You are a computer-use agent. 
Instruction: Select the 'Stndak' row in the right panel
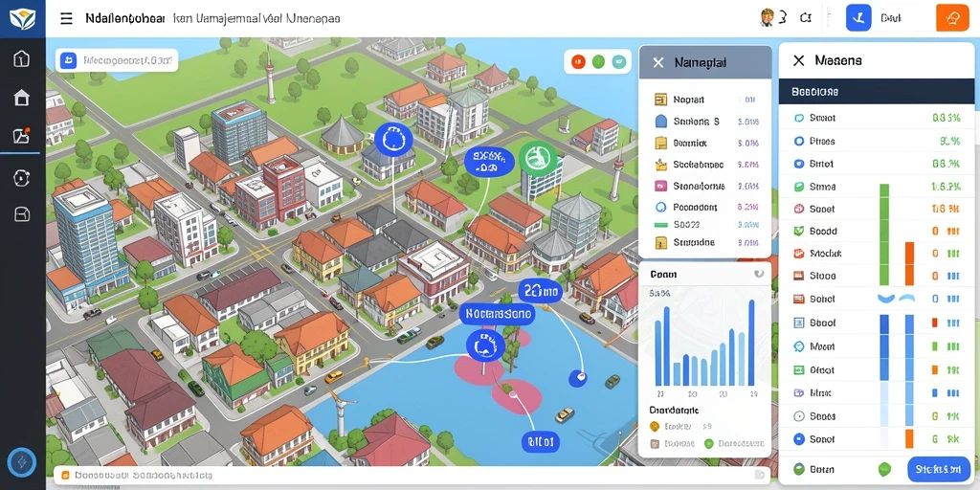click(x=877, y=253)
